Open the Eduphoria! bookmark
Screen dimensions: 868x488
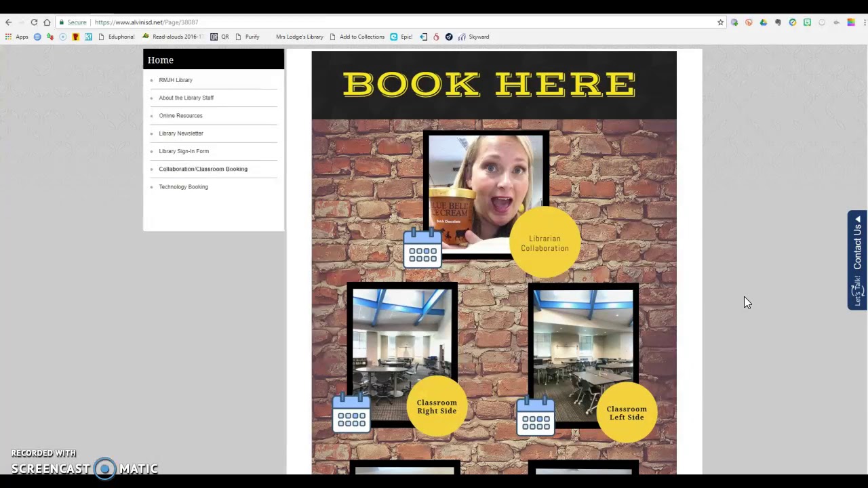(x=117, y=37)
